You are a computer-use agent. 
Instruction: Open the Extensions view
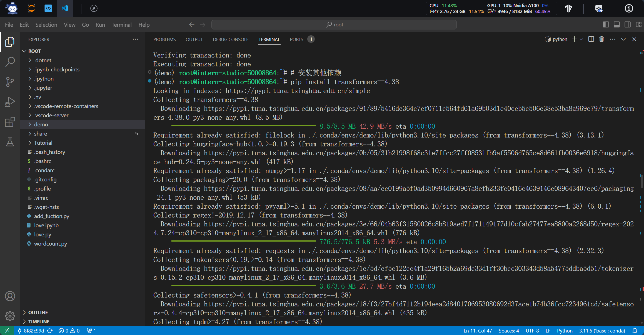10,122
